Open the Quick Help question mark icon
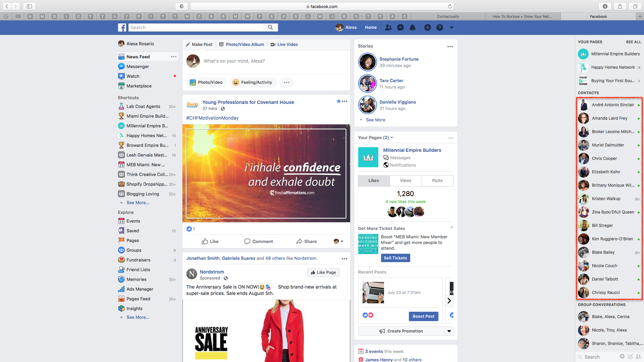Viewport: 644px width, 362px height. coord(440,27)
